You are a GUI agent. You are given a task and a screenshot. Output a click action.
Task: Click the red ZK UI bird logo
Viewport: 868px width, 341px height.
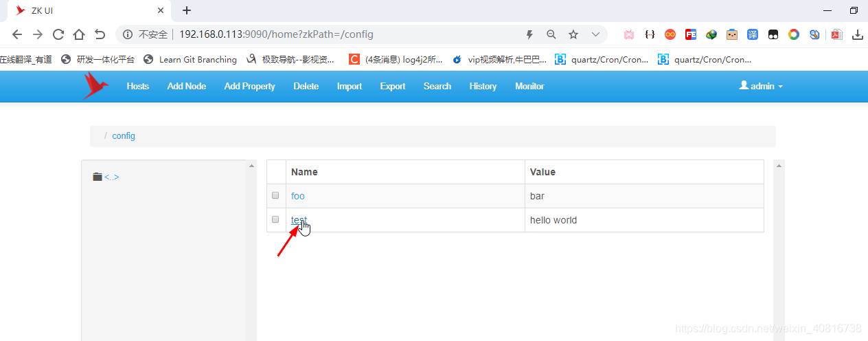click(x=95, y=86)
